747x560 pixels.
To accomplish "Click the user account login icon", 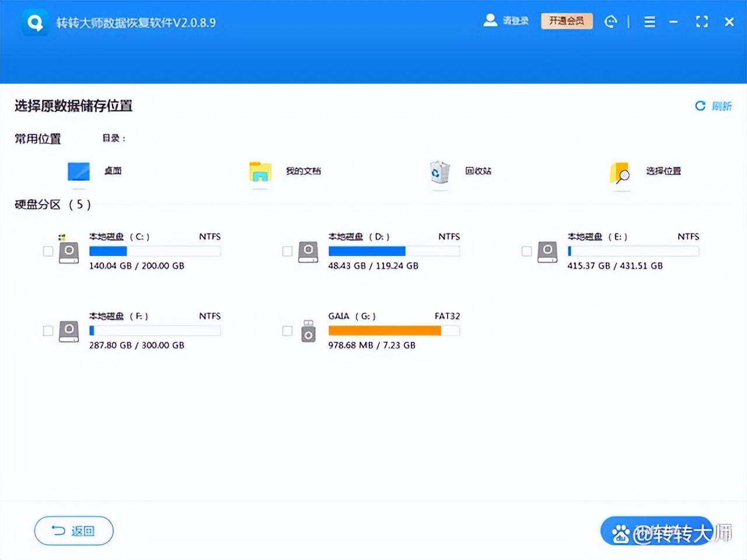I will (x=490, y=20).
